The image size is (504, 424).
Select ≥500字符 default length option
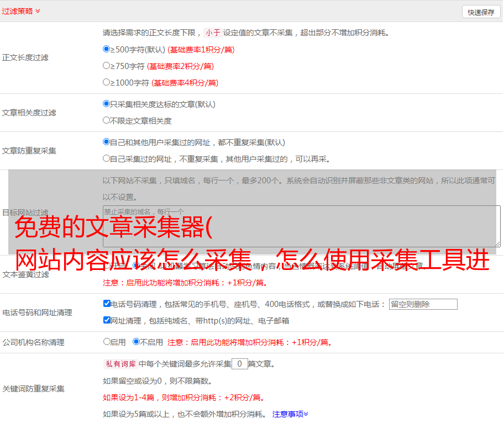tap(106, 49)
